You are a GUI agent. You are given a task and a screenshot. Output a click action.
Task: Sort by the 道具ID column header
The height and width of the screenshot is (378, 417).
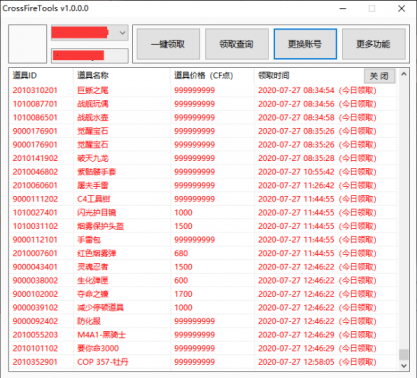25,76
